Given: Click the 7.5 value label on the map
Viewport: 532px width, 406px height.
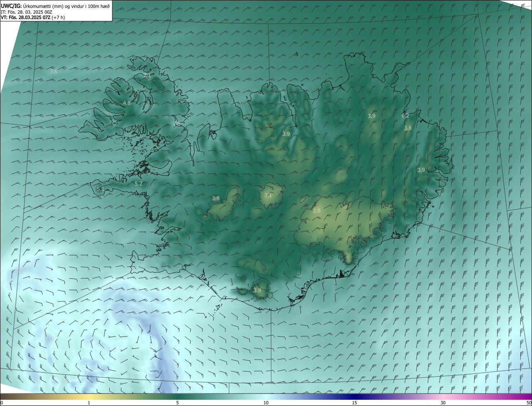Looking at the screenshot, I should [177, 124].
